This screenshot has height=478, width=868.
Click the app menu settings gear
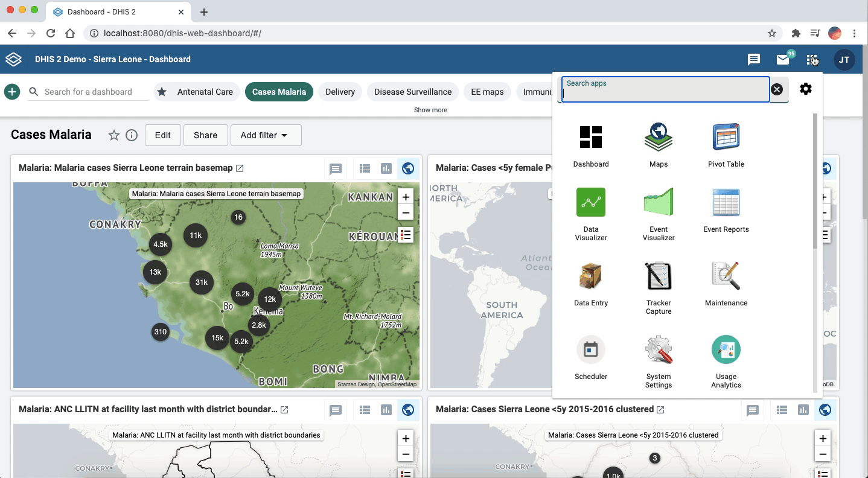click(805, 89)
